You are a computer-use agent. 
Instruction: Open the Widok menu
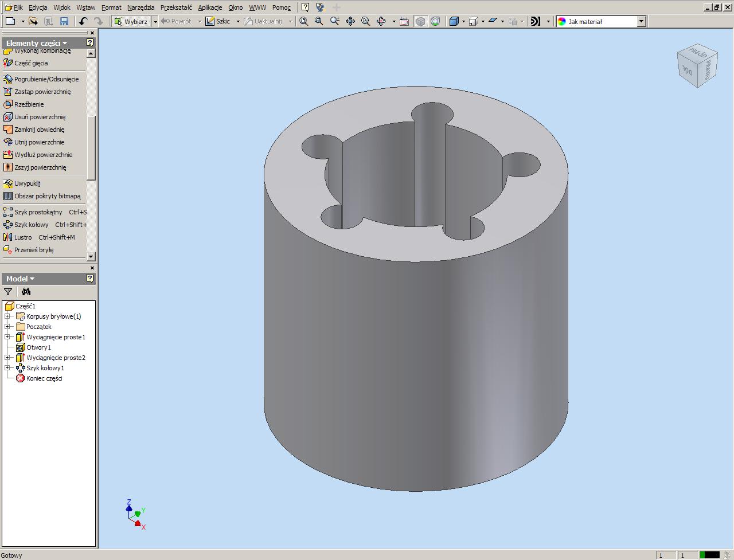[62, 7]
